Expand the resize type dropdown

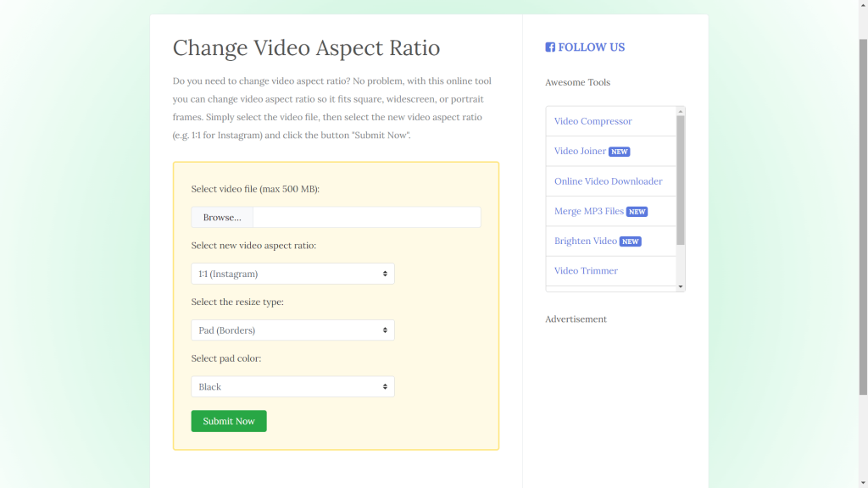pos(292,330)
